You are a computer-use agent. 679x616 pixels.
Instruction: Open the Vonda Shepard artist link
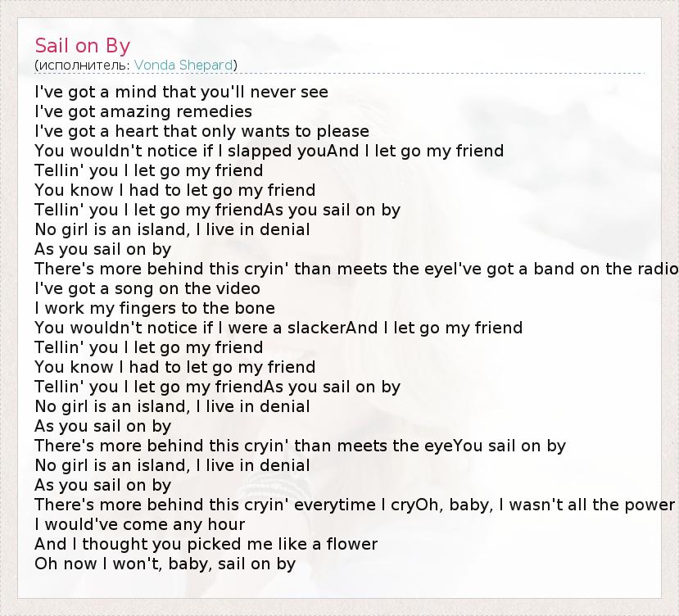click(x=183, y=65)
